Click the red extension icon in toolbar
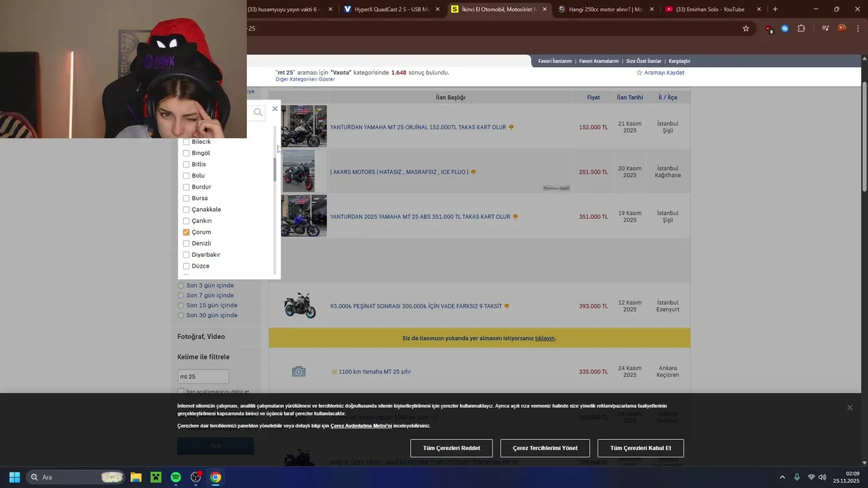Screen dimensions: 868x488 click(769, 28)
